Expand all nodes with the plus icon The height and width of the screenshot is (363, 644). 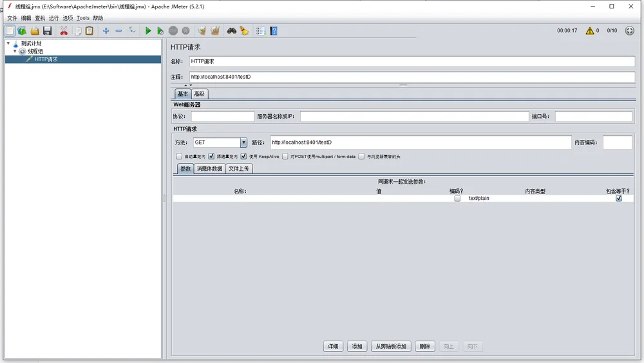pyautogui.click(x=106, y=31)
